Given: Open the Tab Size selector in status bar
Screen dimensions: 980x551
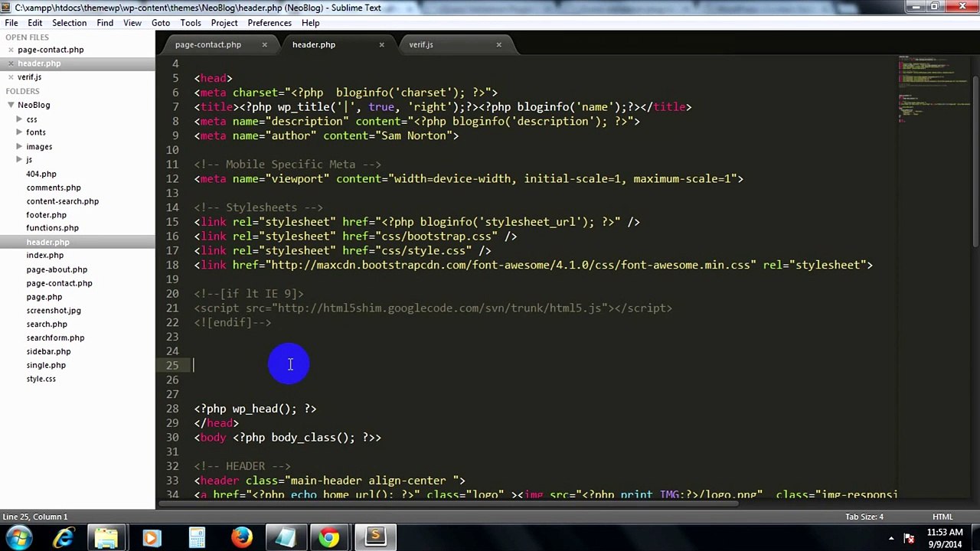Looking at the screenshot, I should (864, 517).
